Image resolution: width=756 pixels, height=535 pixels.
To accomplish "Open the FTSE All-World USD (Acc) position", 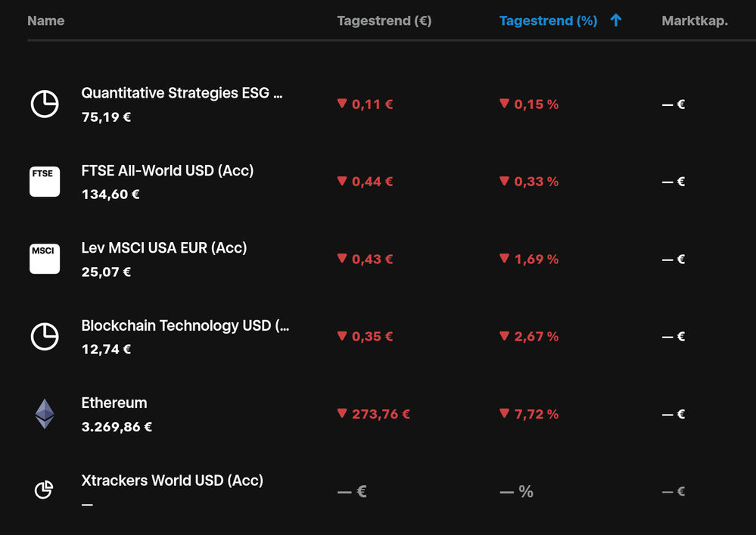I will click(x=167, y=170).
